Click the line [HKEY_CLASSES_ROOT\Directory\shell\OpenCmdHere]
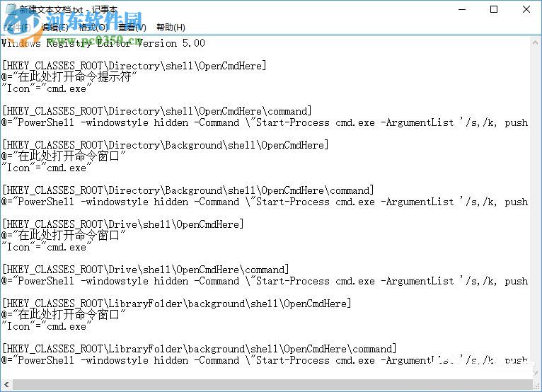Image resolution: width=542 pixels, height=392 pixels. tap(134, 65)
